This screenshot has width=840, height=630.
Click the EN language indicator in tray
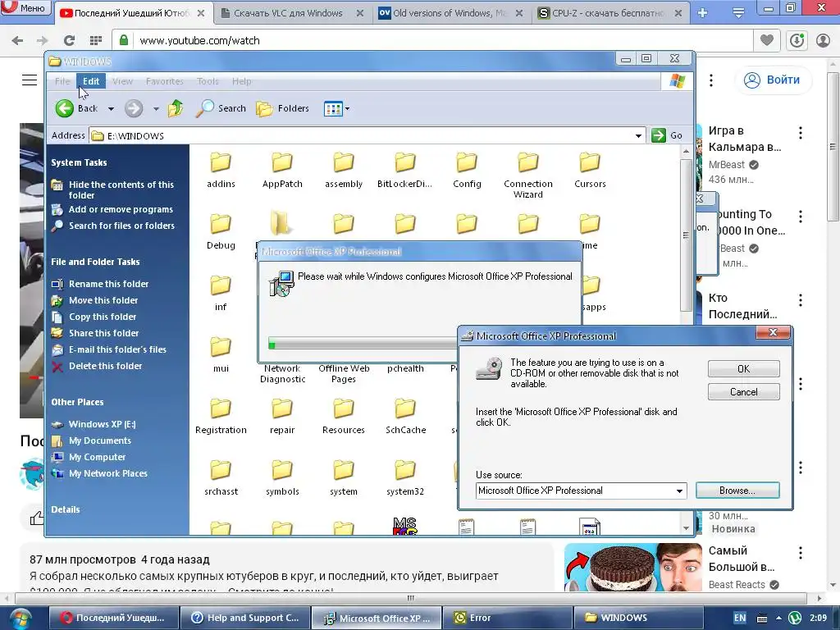click(x=740, y=618)
